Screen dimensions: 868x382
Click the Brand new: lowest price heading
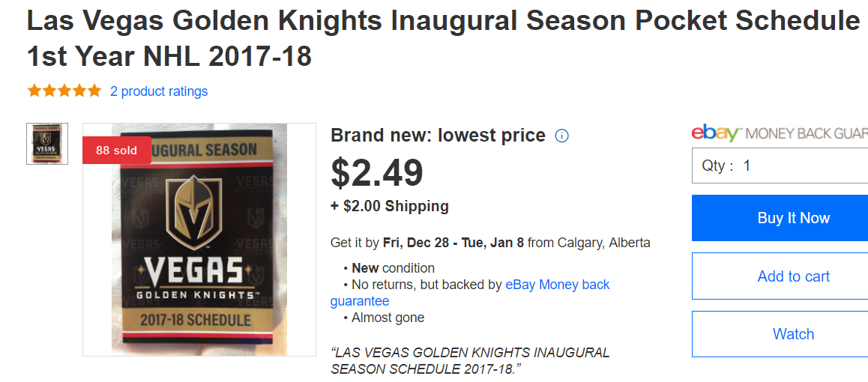pos(438,136)
